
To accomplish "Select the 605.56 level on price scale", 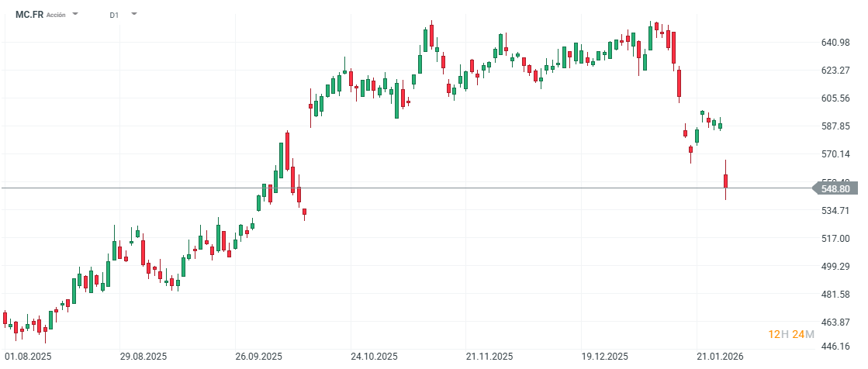I will point(835,98).
